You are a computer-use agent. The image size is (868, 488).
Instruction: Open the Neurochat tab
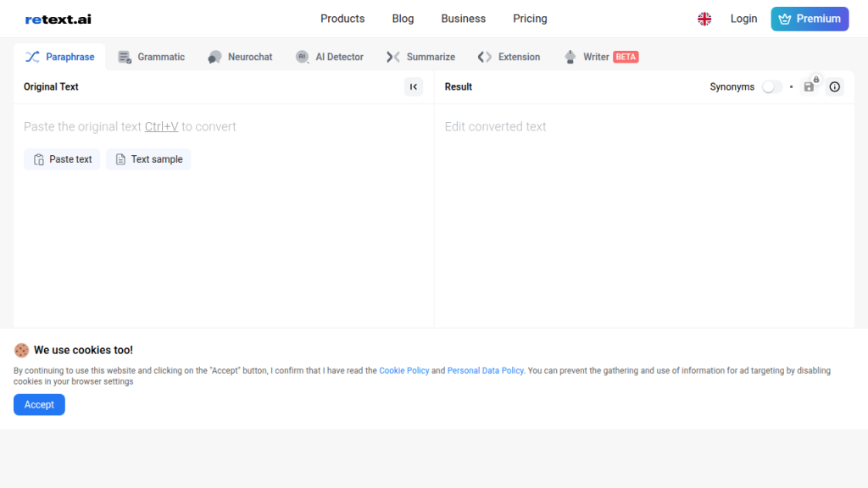click(241, 57)
